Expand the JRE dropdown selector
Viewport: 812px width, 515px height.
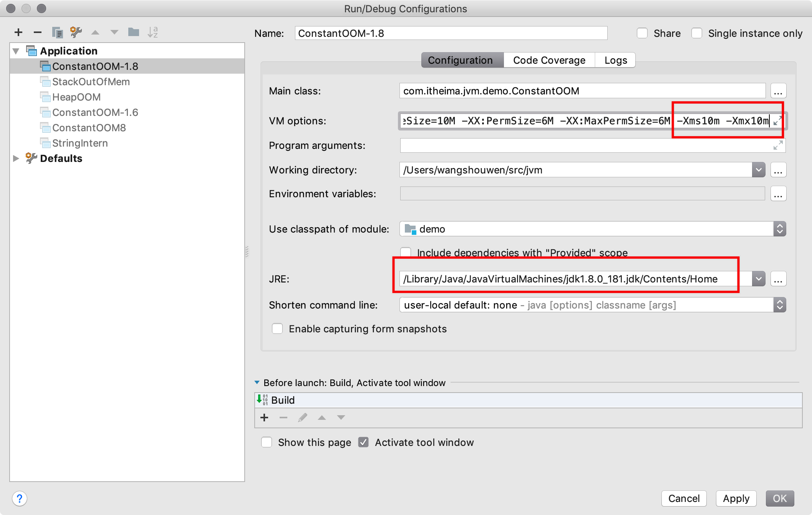(x=757, y=279)
